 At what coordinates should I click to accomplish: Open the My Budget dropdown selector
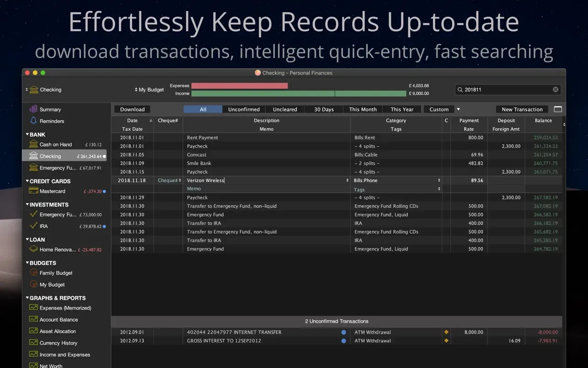pos(150,90)
